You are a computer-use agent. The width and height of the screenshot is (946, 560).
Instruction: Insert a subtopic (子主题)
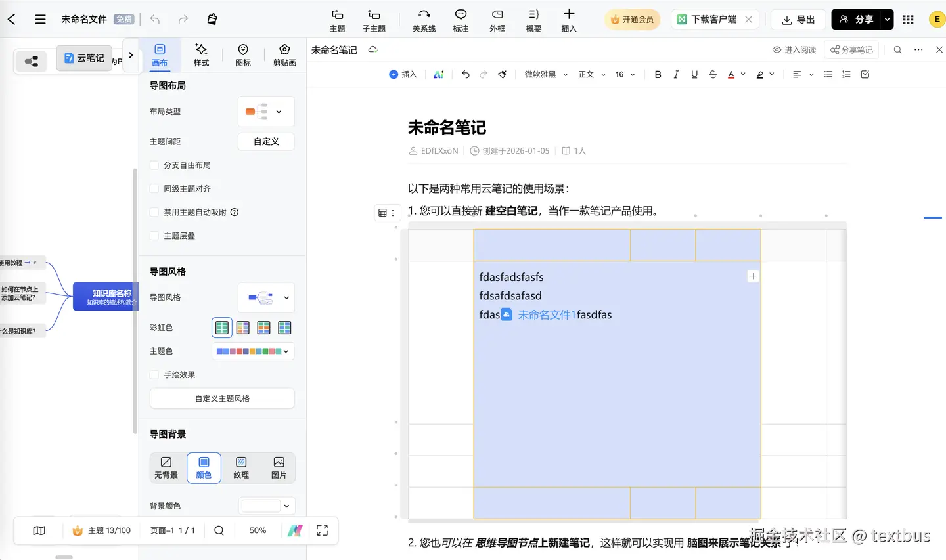click(x=374, y=20)
